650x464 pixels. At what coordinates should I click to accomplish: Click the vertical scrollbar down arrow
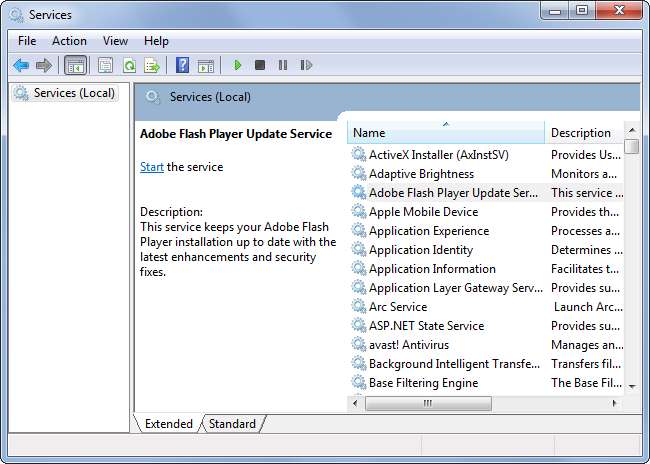pyautogui.click(x=631, y=386)
